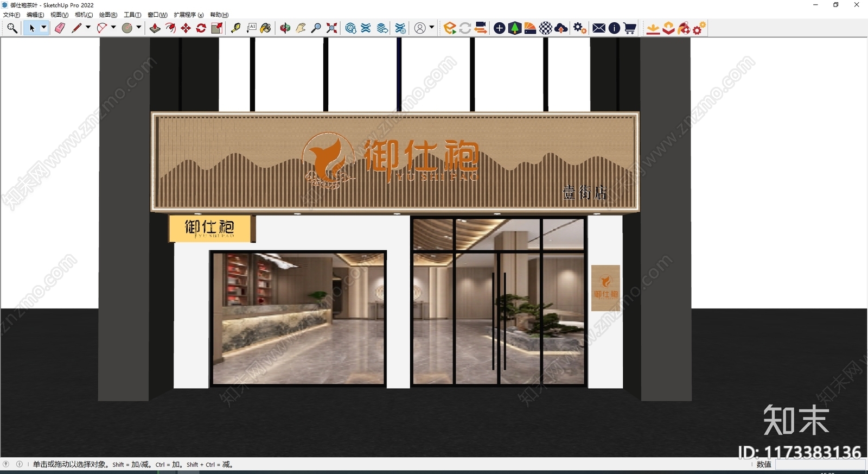Choose the red Move tool

(x=186, y=28)
